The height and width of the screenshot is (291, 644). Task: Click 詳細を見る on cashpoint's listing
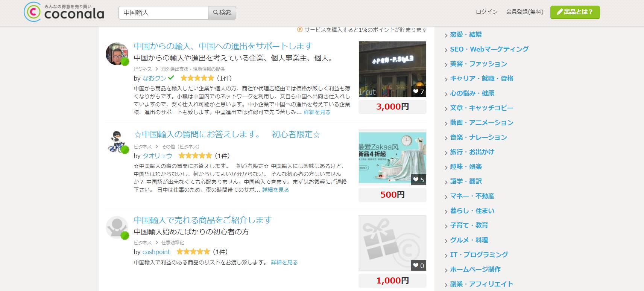284,262
